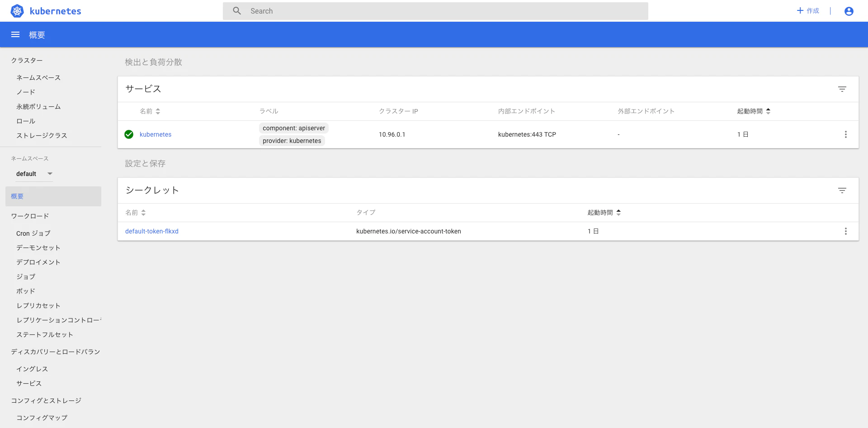This screenshot has height=428, width=868.
Task: Open the default-token-flkxd secret link
Action: click(x=152, y=231)
